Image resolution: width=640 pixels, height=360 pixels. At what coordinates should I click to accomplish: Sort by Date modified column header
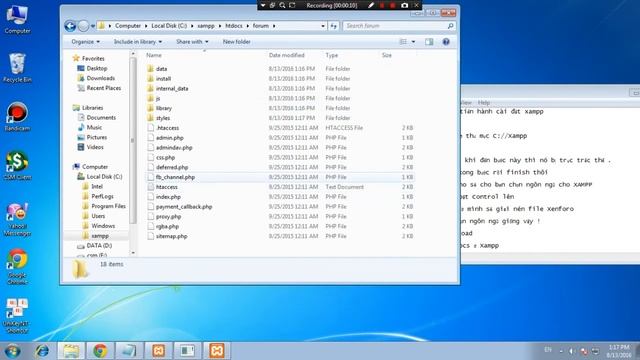click(287, 55)
